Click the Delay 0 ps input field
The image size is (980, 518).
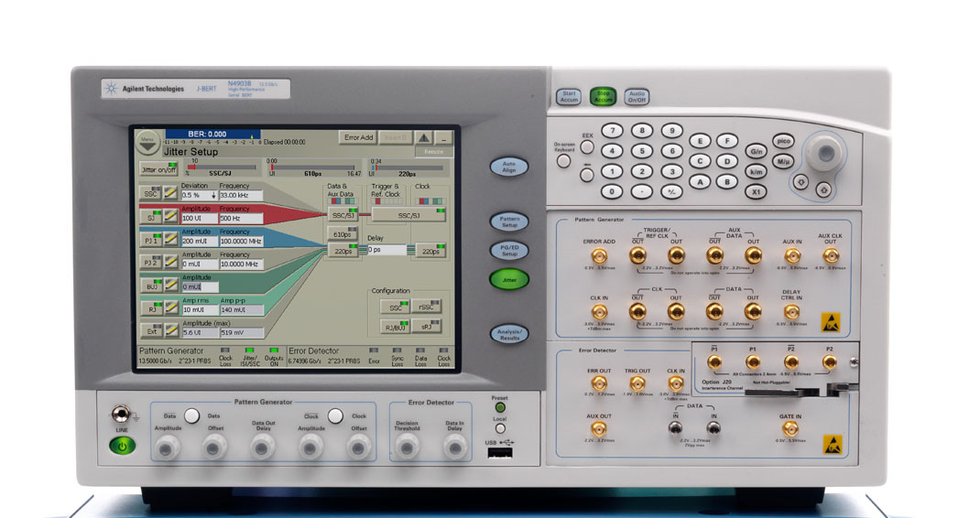387,250
